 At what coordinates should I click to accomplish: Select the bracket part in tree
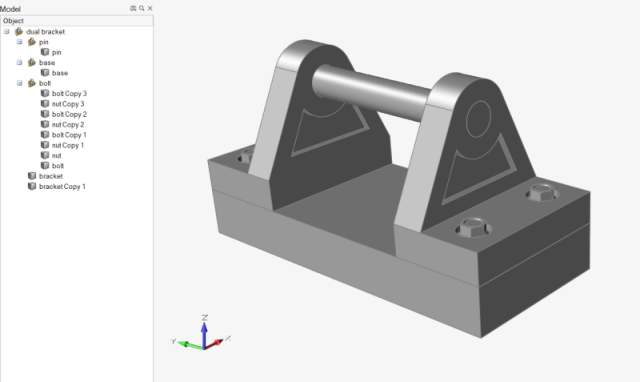pos(51,176)
